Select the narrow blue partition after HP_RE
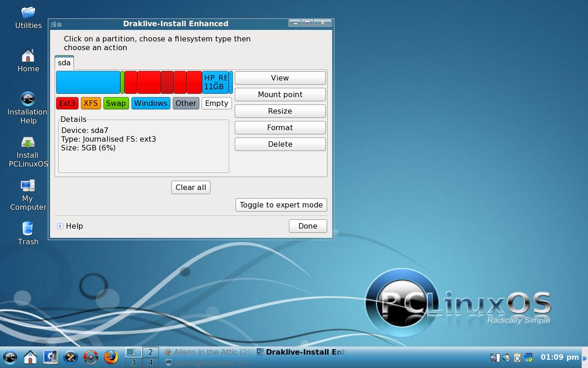The width and height of the screenshot is (588, 368). [x=231, y=82]
